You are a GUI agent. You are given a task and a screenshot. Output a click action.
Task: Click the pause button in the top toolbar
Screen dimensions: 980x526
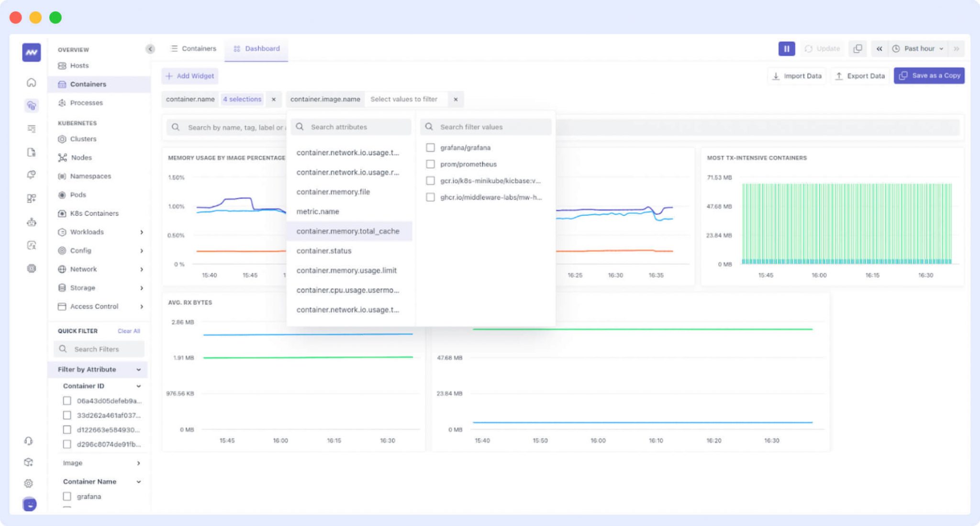click(786, 48)
